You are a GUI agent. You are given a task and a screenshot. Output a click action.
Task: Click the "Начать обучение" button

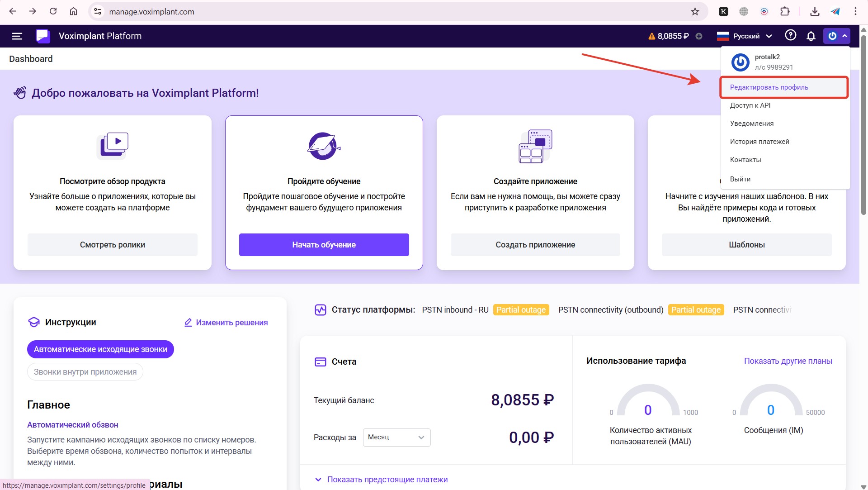coord(324,245)
